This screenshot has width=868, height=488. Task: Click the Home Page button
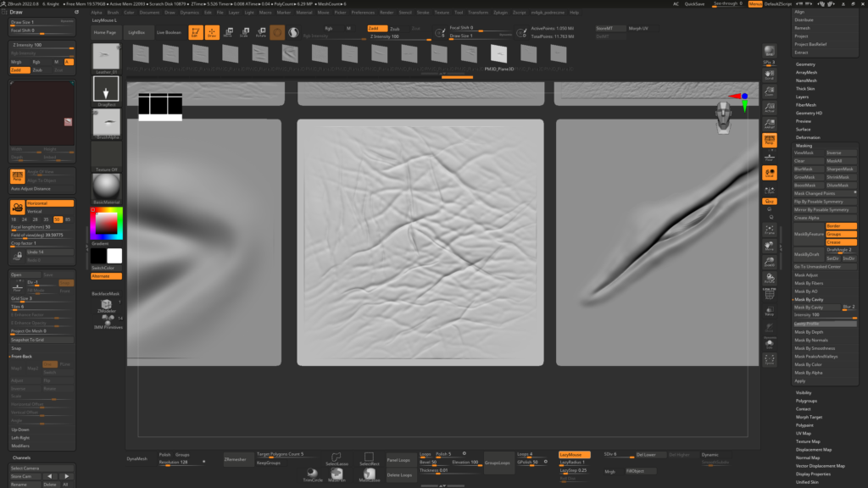click(x=105, y=33)
